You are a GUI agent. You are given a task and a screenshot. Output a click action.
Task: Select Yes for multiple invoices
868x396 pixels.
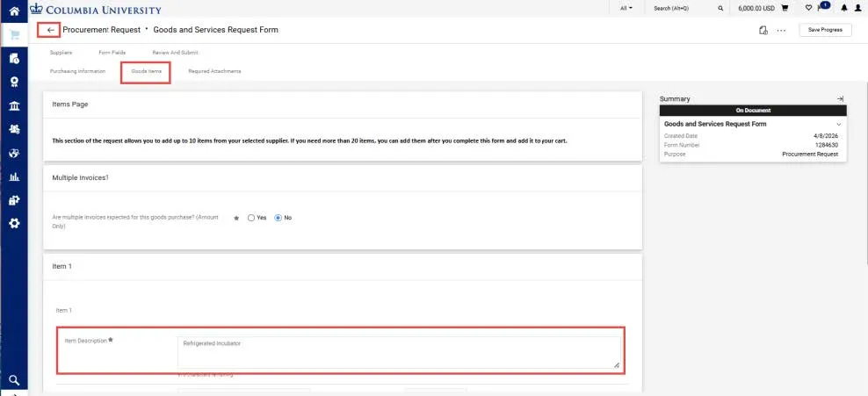coord(251,218)
